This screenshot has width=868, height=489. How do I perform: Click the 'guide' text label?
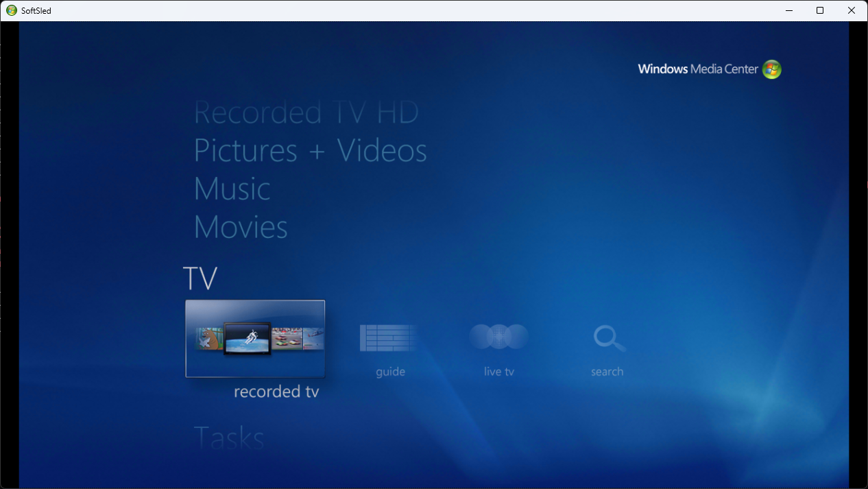click(x=391, y=372)
